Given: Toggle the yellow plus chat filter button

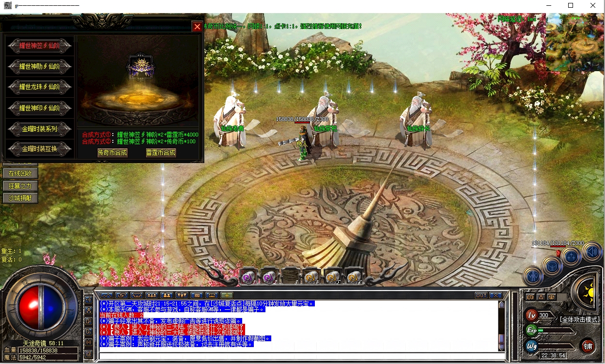Looking at the screenshot, I should click(227, 295).
